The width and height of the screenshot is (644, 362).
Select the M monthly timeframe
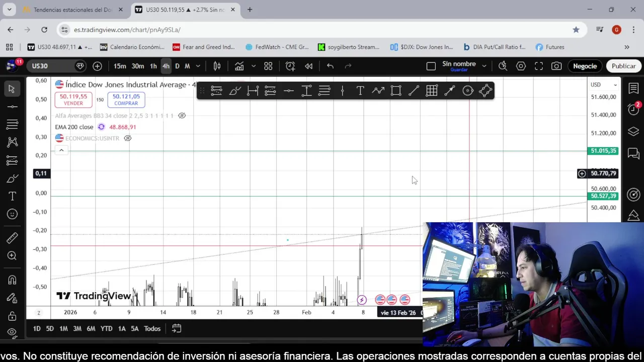click(x=187, y=66)
